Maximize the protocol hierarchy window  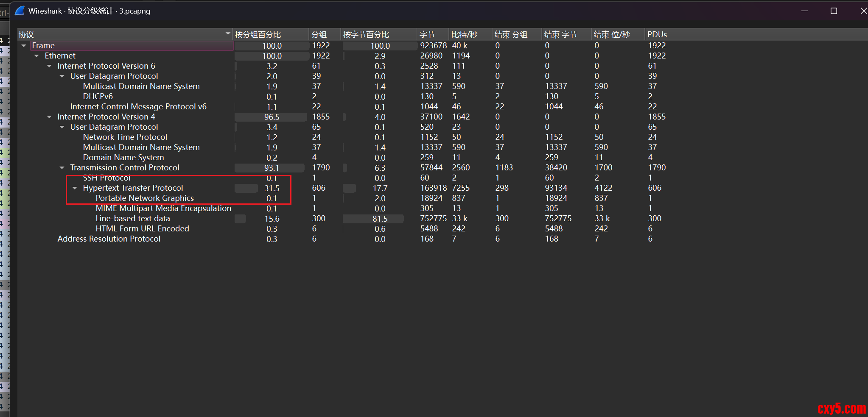coord(834,11)
